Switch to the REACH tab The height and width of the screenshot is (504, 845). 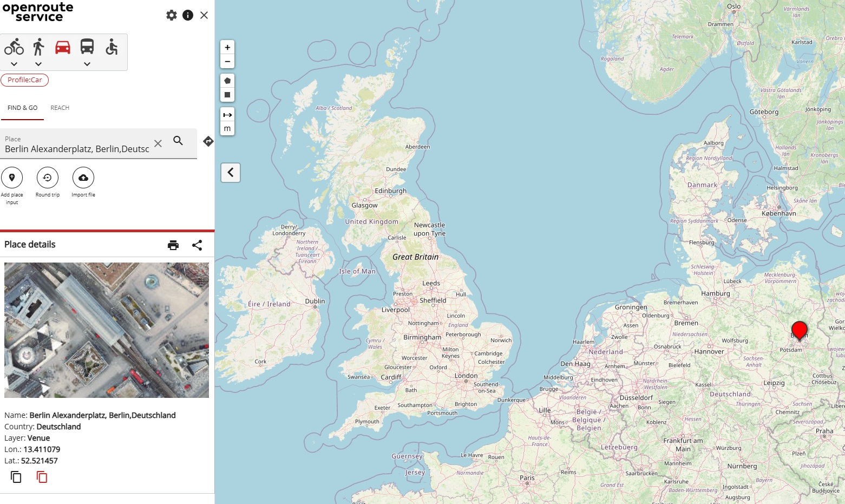click(60, 108)
